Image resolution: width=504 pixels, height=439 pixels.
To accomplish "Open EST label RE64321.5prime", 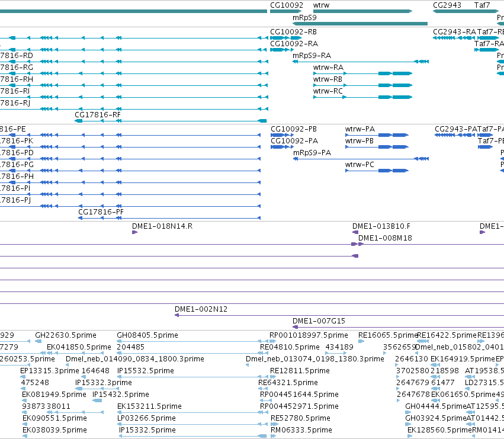I will point(288,383).
